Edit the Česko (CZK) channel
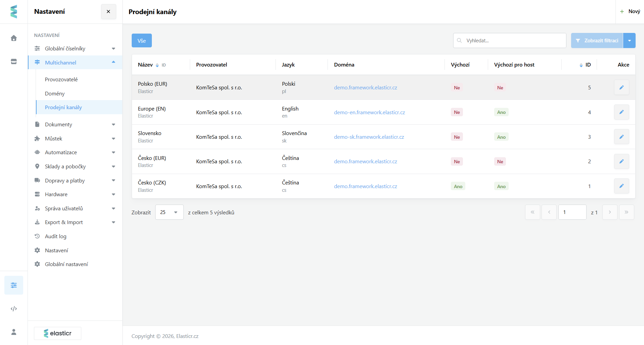Viewport: 644px width, 345px height. click(621, 186)
